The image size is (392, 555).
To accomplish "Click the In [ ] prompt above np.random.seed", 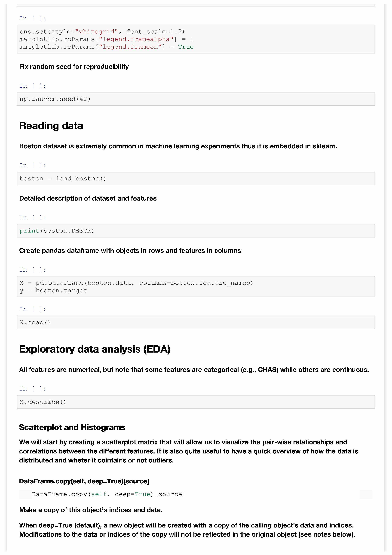I will tap(33, 86).
